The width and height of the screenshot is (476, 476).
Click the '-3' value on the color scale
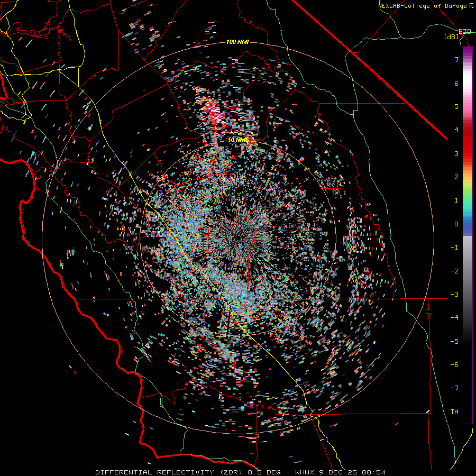point(454,295)
